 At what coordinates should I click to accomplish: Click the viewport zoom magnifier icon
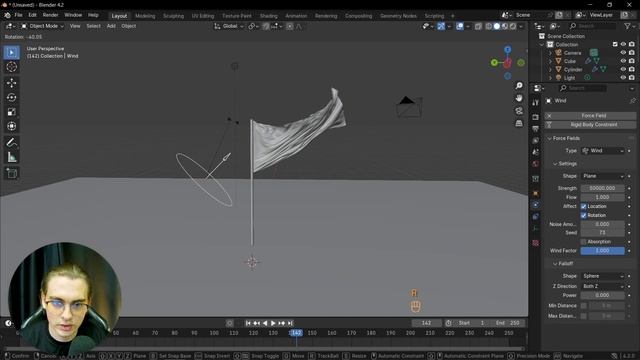519,86
